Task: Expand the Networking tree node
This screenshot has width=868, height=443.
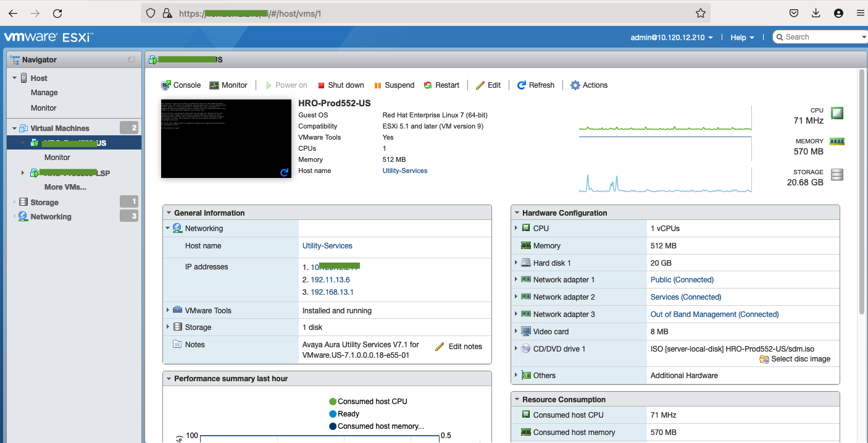Action: 15,216
